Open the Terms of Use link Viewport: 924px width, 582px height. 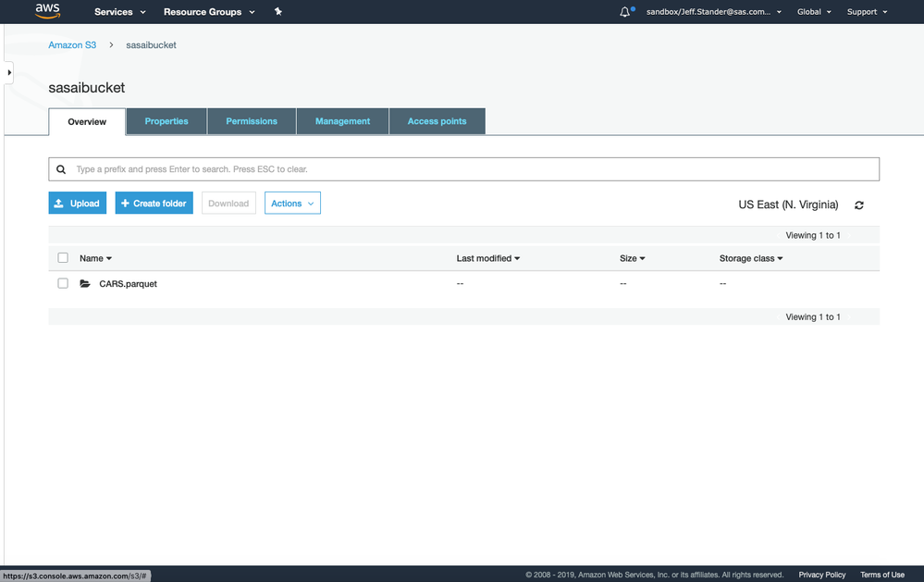point(882,575)
